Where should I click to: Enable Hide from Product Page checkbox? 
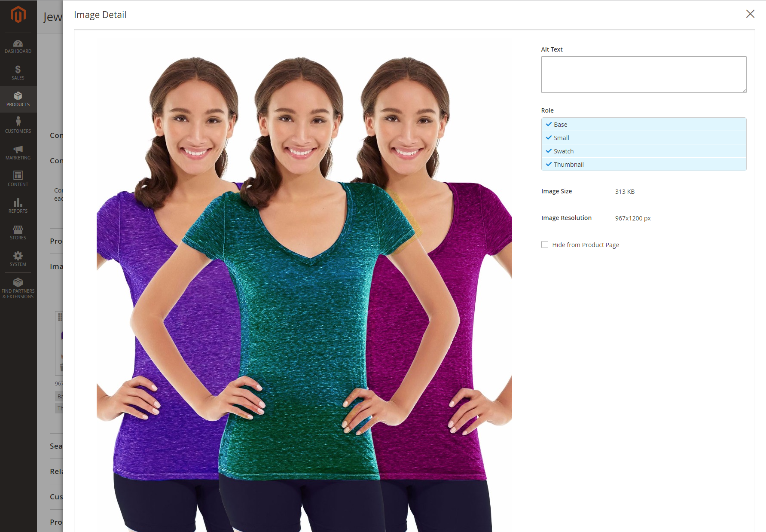(x=545, y=245)
